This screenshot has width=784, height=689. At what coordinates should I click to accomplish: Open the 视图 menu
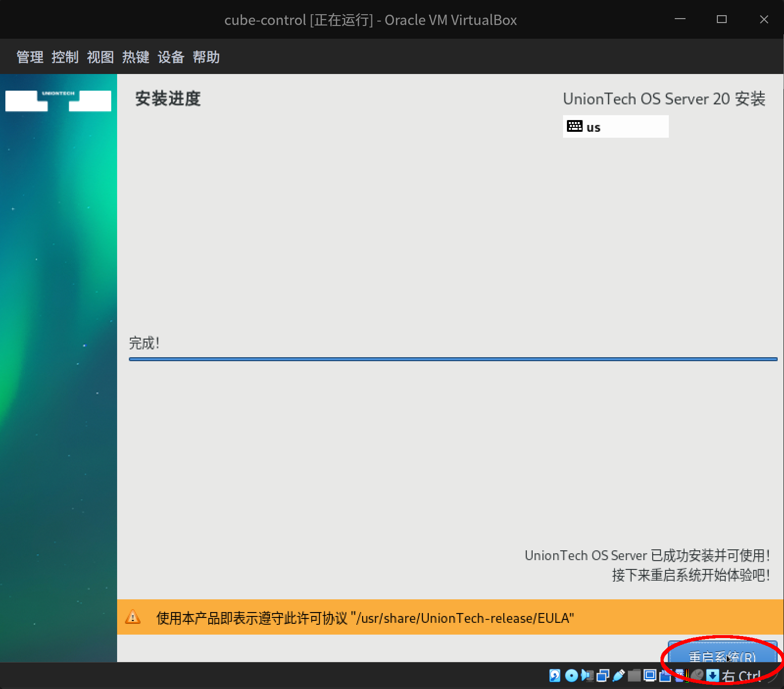click(x=100, y=57)
